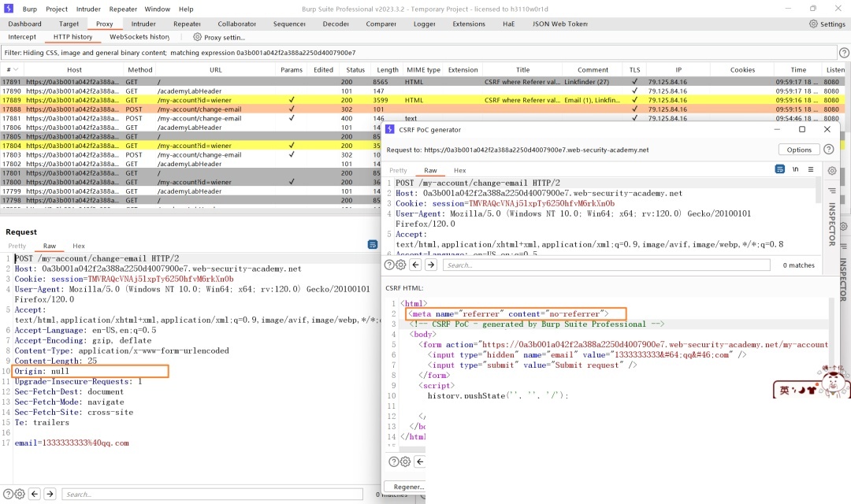
Task: Click back arrow under CSRF HTML editor
Action: tap(420, 461)
